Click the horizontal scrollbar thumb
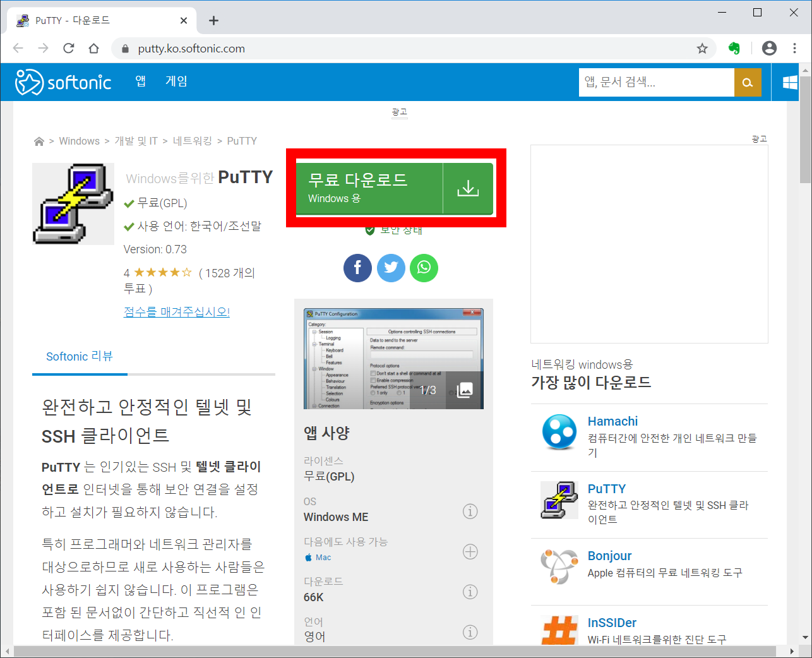812x658 pixels. pyautogui.click(x=395, y=651)
